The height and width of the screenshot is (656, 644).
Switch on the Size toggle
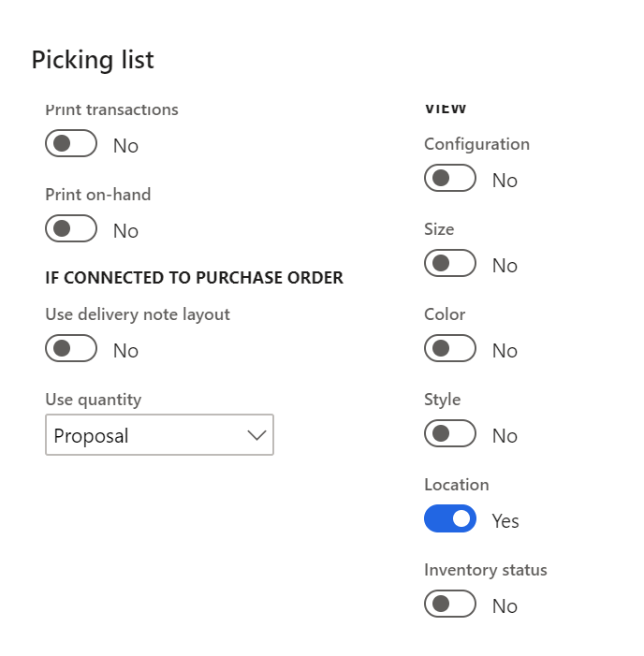click(450, 264)
